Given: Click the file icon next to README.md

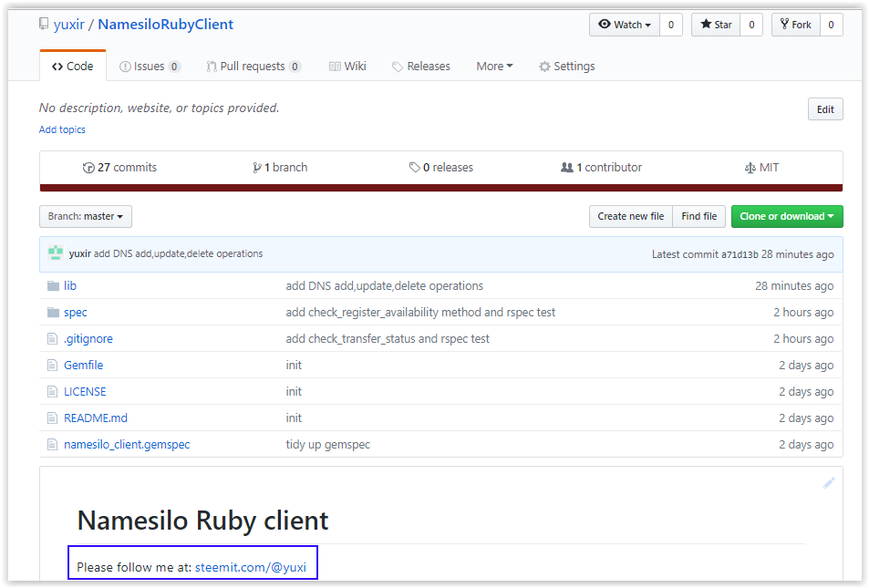Looking at the screenshot, I should [52, 418].
